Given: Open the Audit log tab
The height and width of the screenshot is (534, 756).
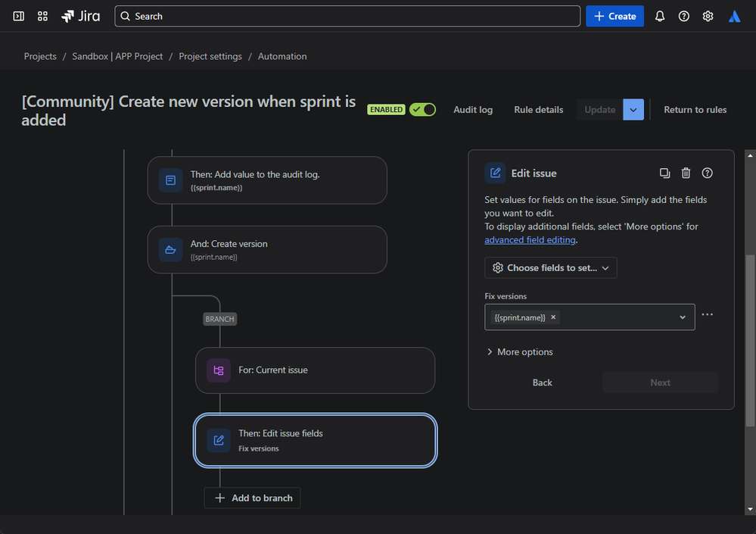Looking at the screenshot, I should coord(473,110).
